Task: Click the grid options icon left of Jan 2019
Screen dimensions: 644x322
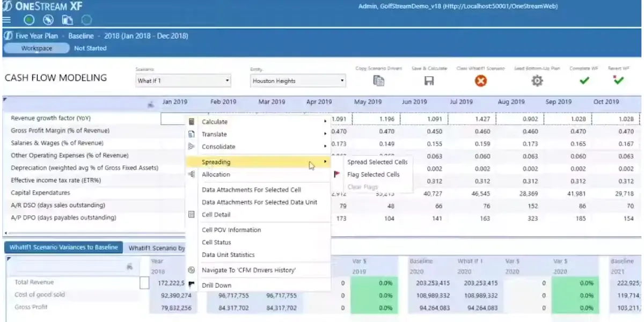Action: pos(151,104)
